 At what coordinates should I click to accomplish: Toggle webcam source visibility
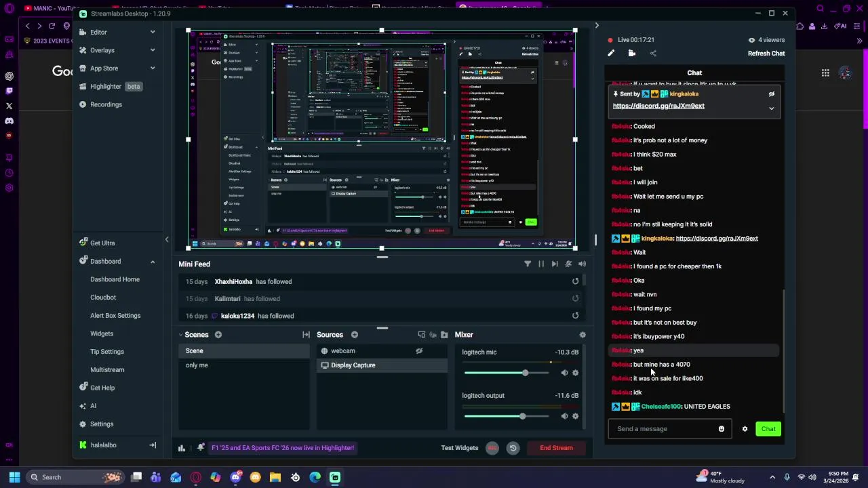coord(419,351)
